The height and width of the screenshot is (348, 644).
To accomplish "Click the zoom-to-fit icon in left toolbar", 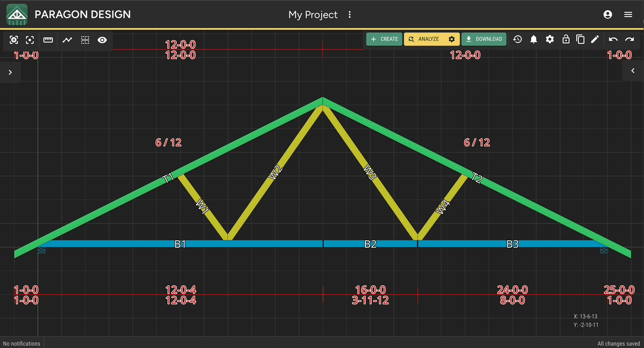I will coord(14,40).
